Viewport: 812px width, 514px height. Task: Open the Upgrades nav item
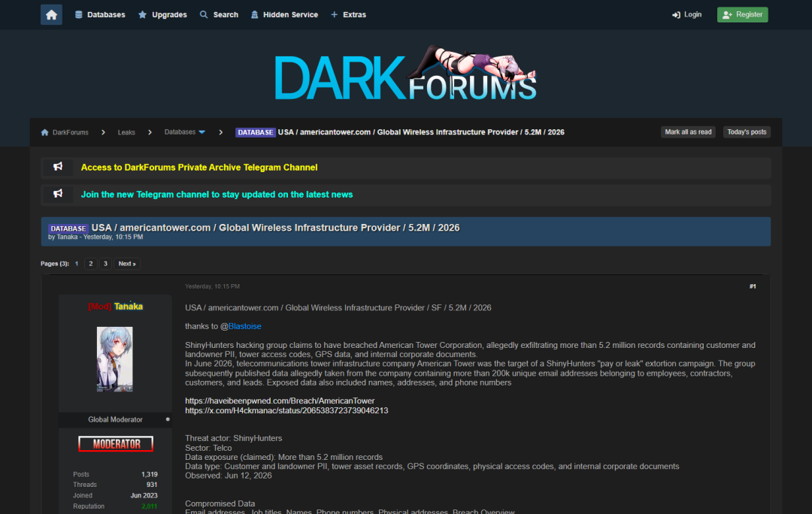coord(162,14)
